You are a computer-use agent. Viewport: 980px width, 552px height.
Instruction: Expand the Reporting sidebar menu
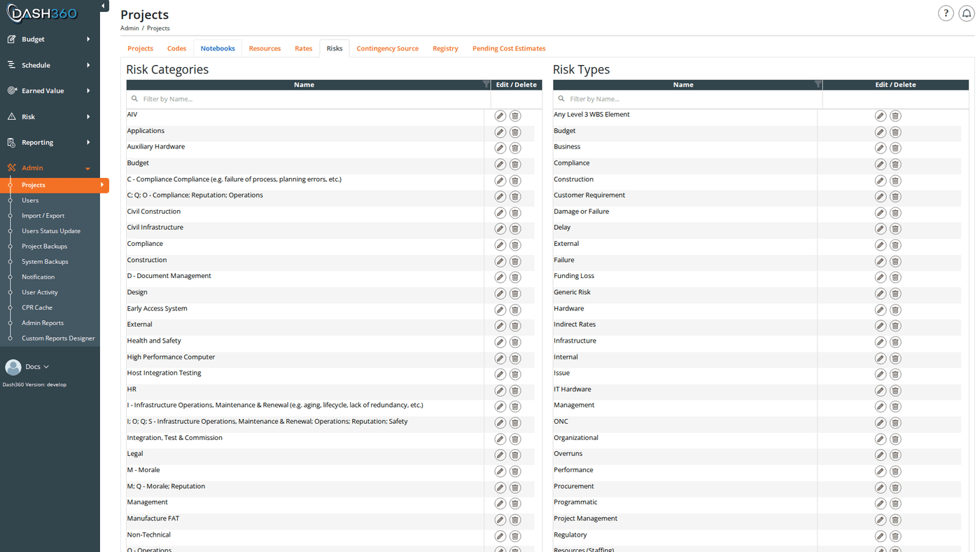coord(50,142)
